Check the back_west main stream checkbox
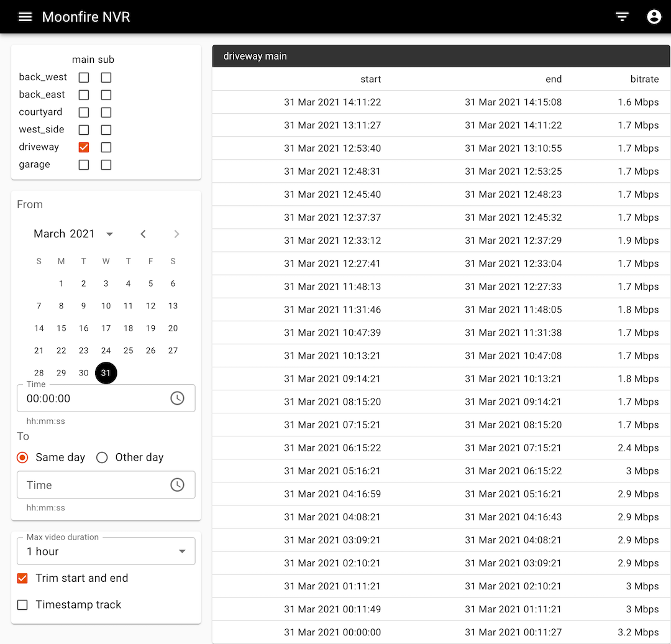The height and width of the screenshot is (644, 671). [x=84, y=77]
